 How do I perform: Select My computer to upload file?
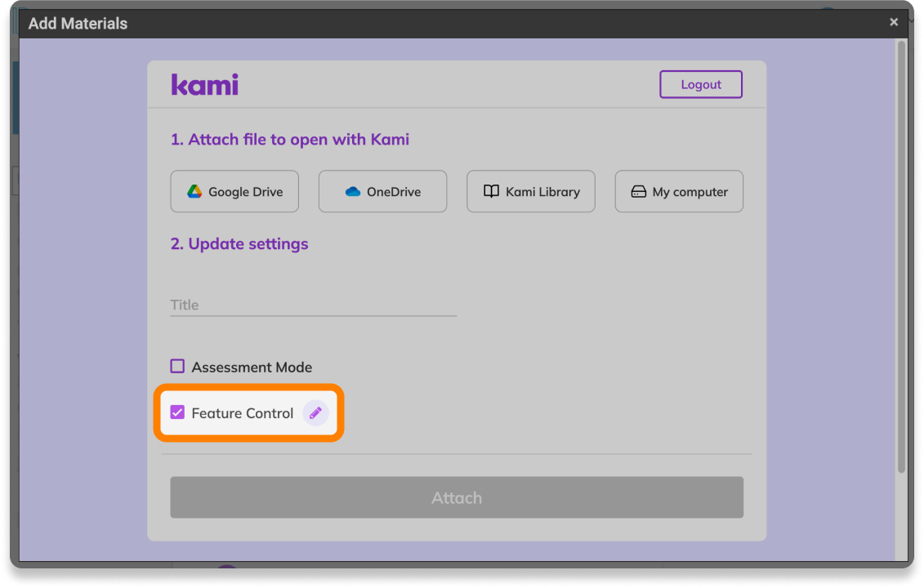pyautogui.click(x=679, y=191)
